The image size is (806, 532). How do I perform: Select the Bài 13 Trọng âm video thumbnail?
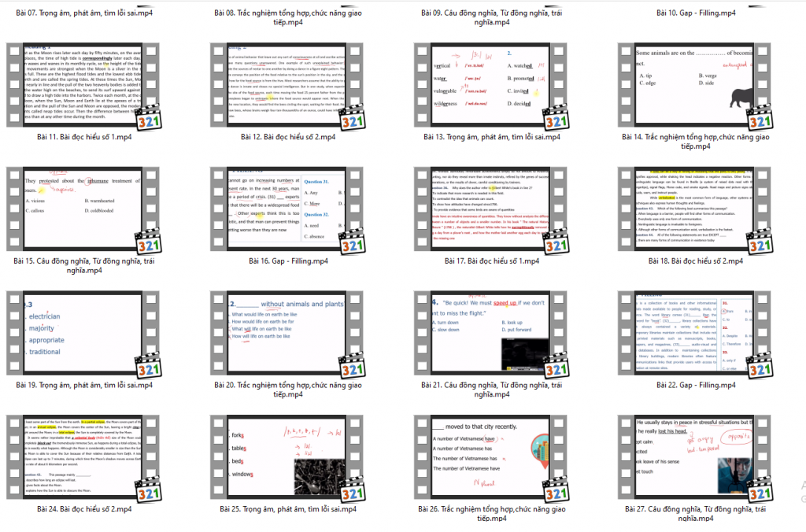click(492, 83)
